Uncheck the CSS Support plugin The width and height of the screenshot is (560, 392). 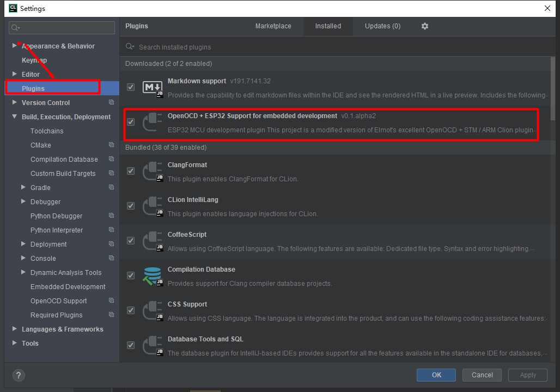click(131, 310)
